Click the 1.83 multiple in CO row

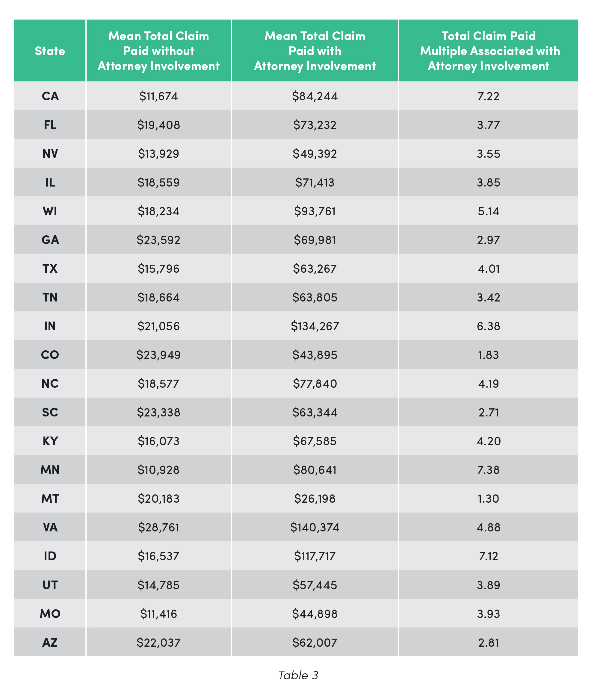pyautogui.click(x=488, y=355)
